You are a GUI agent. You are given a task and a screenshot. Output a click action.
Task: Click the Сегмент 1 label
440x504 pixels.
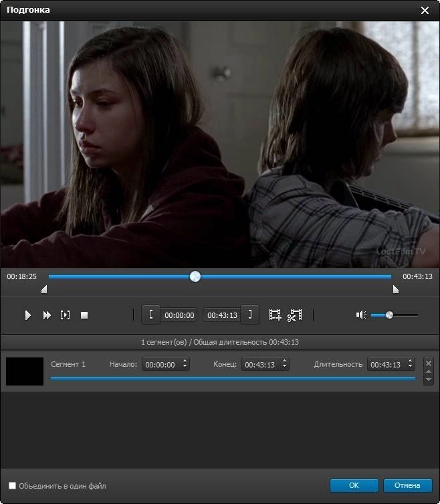[68, 364]
